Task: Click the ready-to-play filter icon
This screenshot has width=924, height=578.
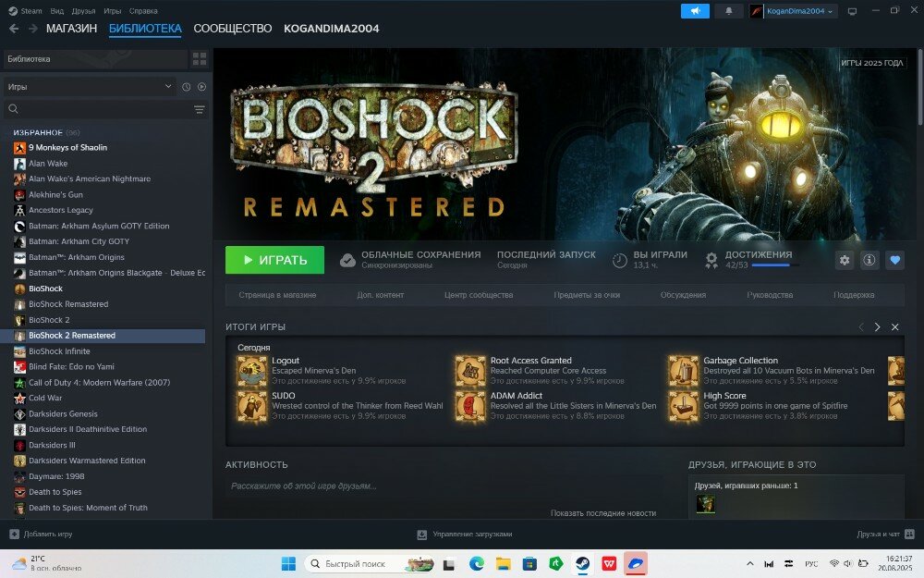Action: pos(201,87)
